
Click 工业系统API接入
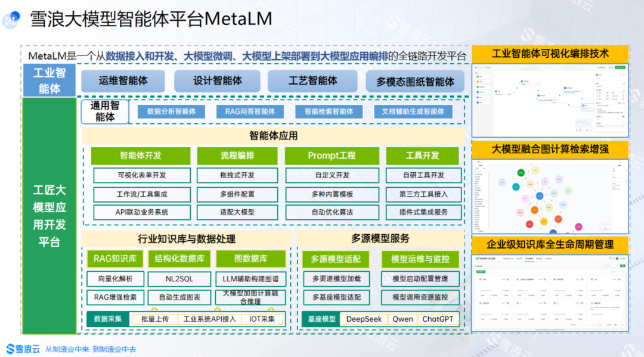click(209, 319)
